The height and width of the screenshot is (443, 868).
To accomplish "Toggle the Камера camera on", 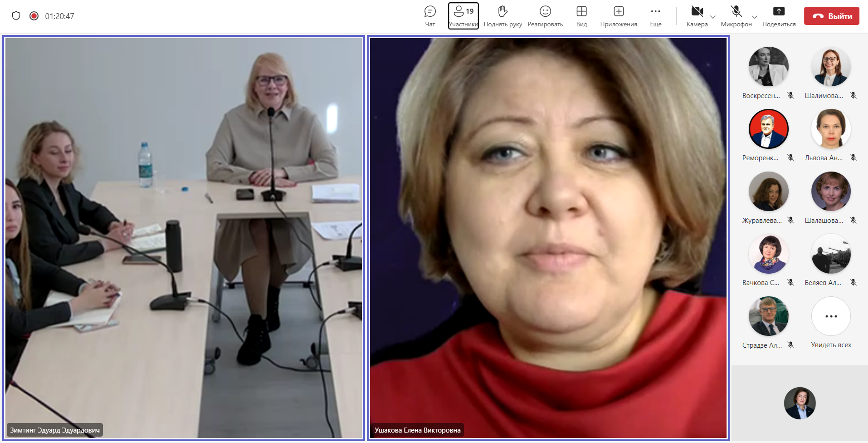I will (x=697, y=11).
